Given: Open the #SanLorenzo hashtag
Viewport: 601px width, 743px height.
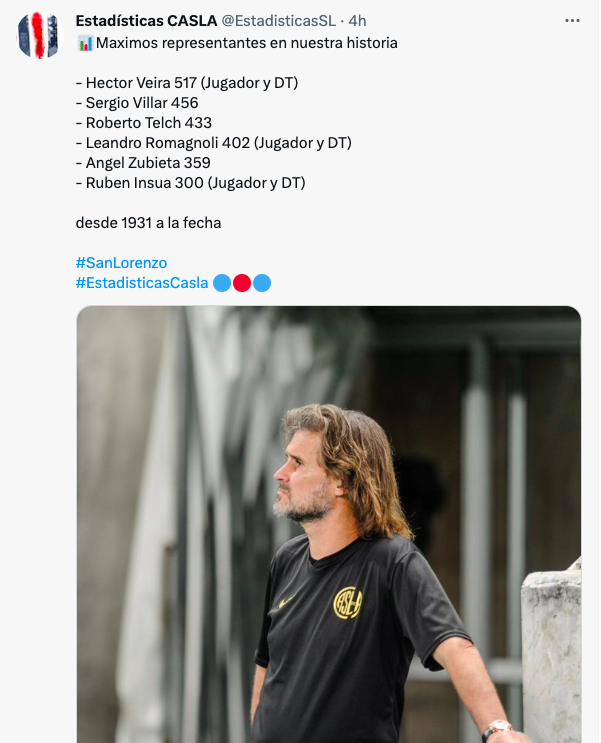Looking at the screenshot, I should pos(121,263).
